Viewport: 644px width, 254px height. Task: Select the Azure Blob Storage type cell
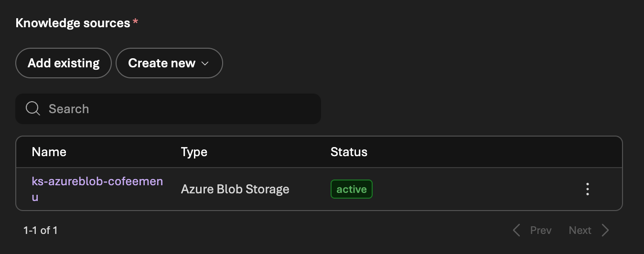235,189
